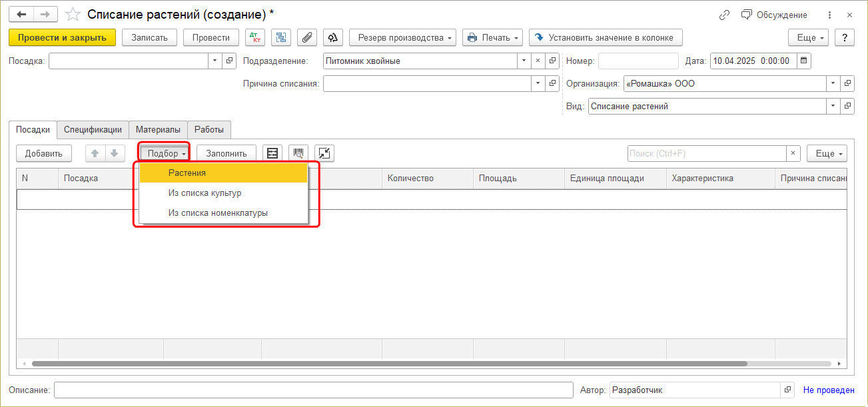
Task: Click the expand table icon
Action: (324, 153)
